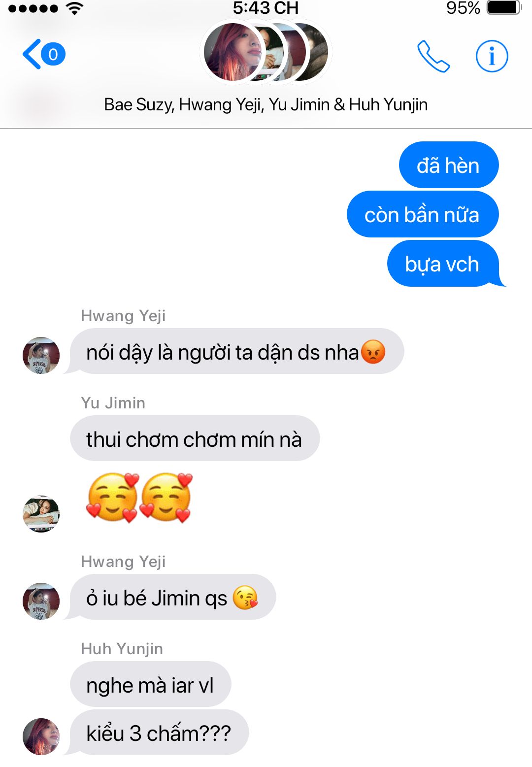The height and width of the screenshot is (767, 532).
Task: Open conversation info via the i icon
Action: click(x=492, y=56)
